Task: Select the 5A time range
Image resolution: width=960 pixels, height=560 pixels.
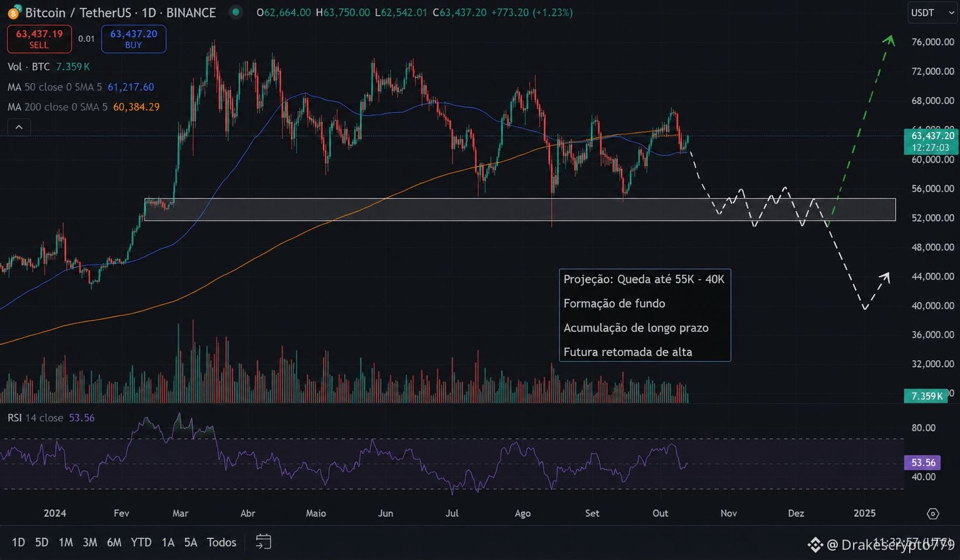Action: click(x=191, y=542)
